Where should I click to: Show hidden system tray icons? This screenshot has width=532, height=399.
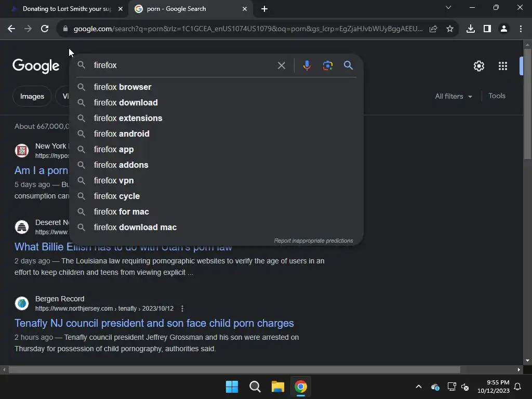coord(419,387)
